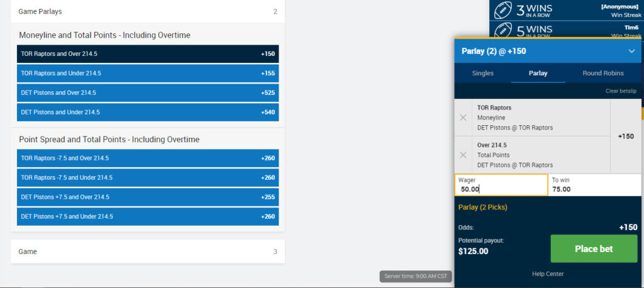
Task: Expand the Game section
Action: point(148,252)
